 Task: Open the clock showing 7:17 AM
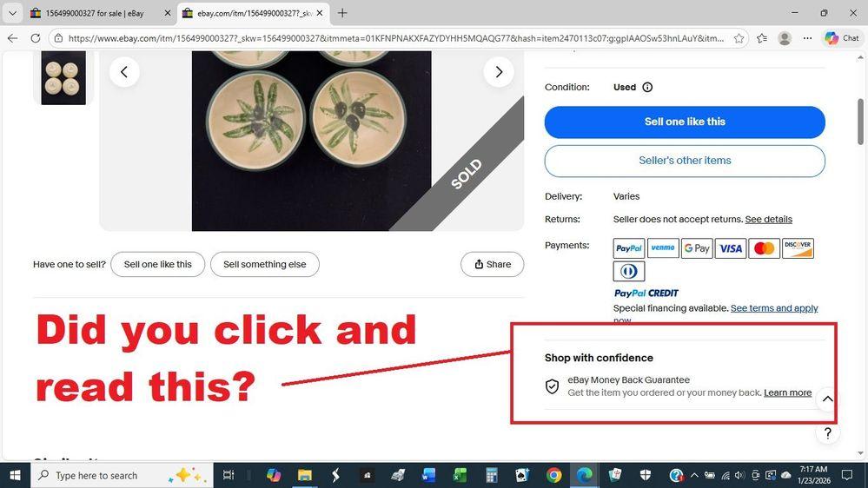pyautogui.click(x=814, y=475)
